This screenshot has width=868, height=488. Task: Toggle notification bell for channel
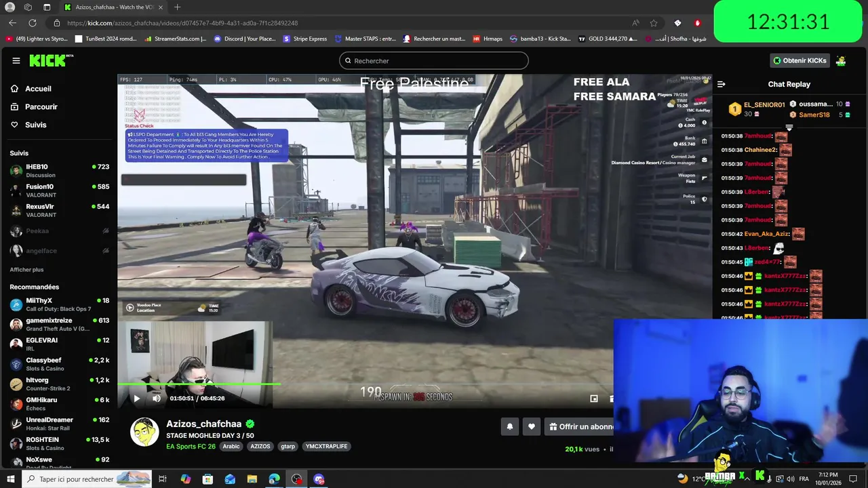510,426
